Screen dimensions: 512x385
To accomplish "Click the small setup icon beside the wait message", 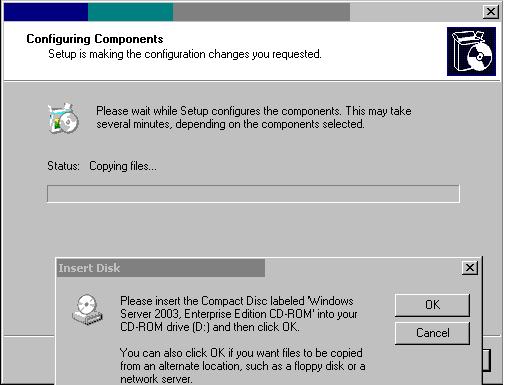I will [63, 118].
